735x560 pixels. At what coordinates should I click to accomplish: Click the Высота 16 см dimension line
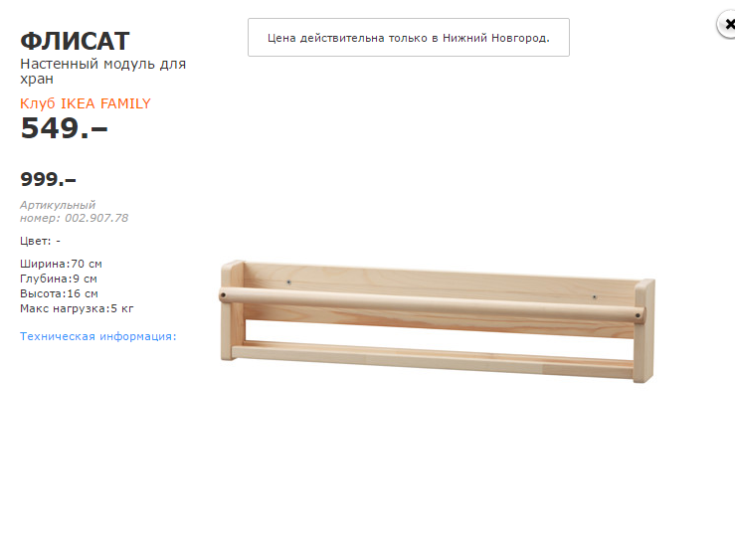59,293
